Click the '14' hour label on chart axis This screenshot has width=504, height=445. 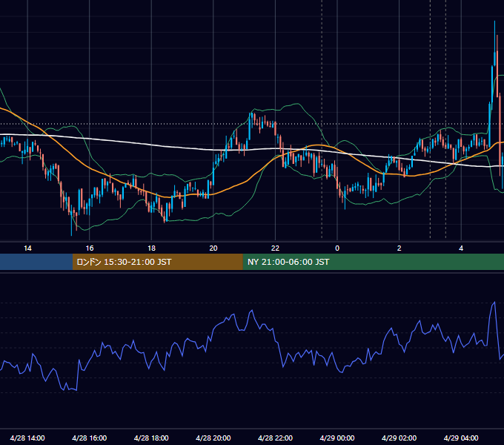pyautogui.click(x=27, y=248)
